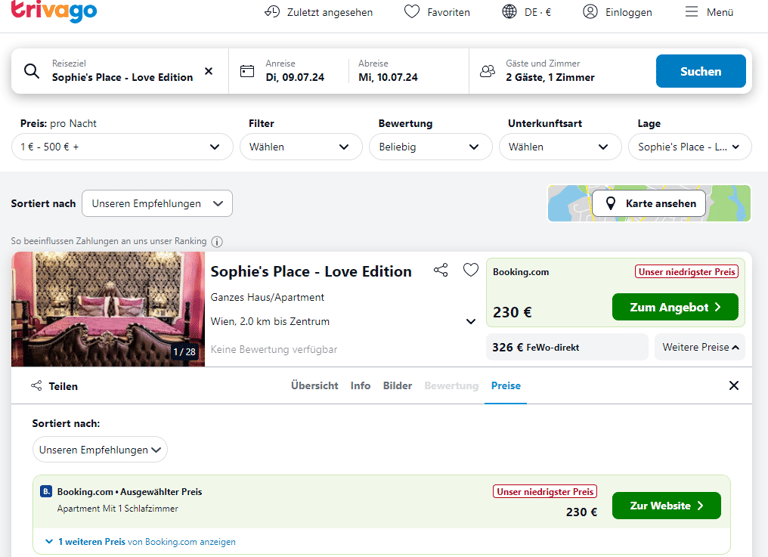768x557 pixels.
Task: Open Karte ansehen map view
Action: pyautogui.click(x=648, y=203)
